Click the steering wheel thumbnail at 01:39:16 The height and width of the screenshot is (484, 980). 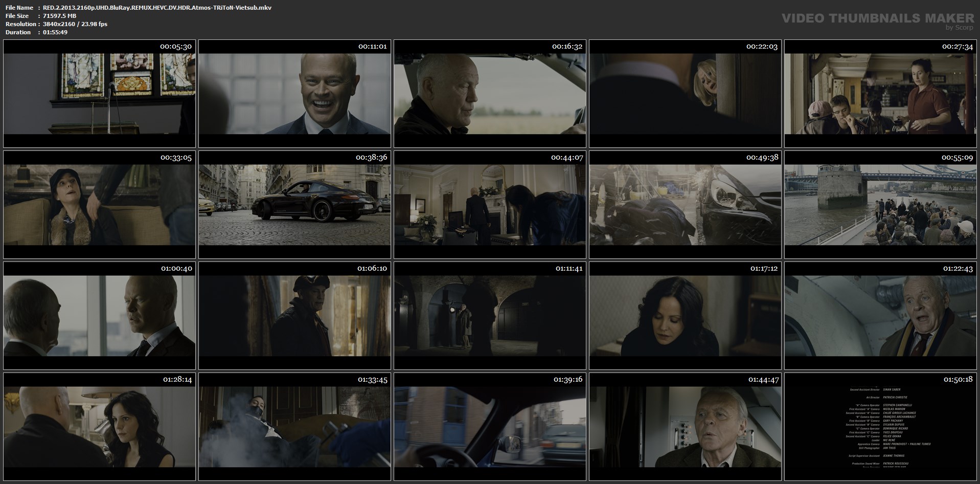coord(490,427)
